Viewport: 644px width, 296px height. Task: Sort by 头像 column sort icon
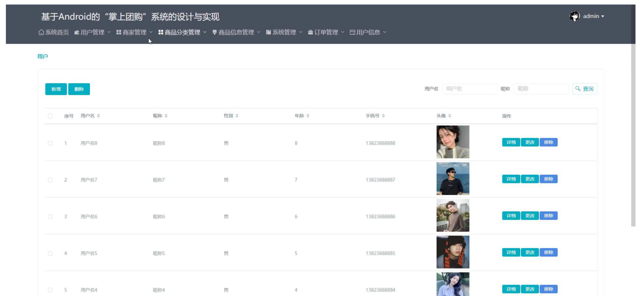(x=450, y=116)
